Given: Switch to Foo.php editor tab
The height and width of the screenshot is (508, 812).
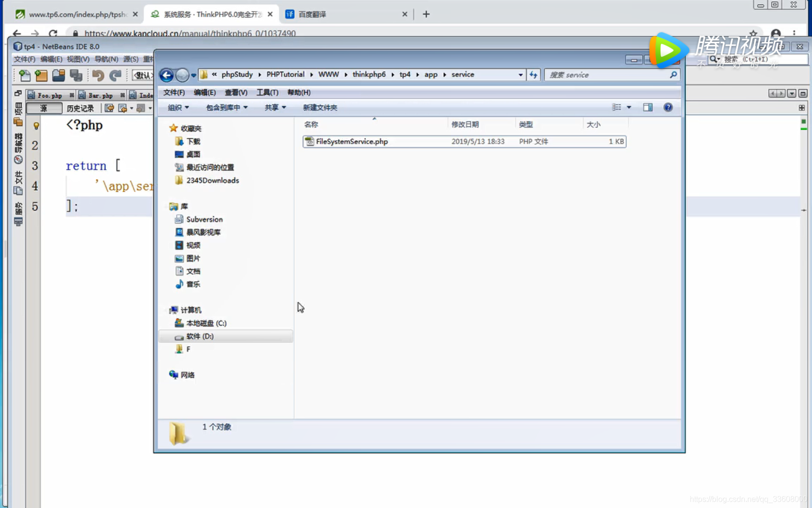Looking at the screenshot, I should 49,95.
